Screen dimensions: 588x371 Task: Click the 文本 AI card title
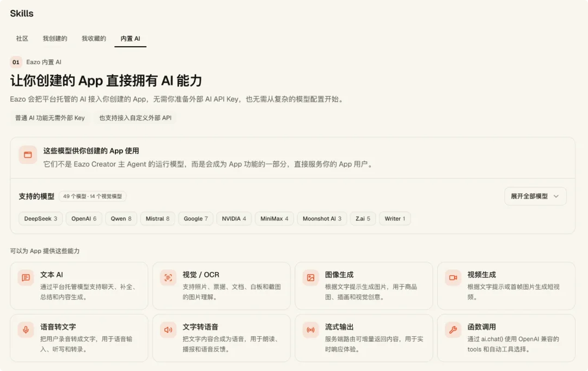pyautogui.click(x=52, y=275)
